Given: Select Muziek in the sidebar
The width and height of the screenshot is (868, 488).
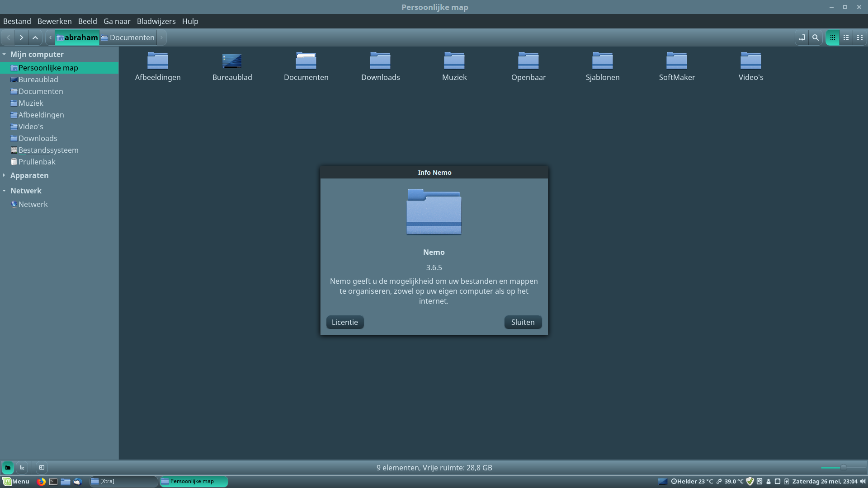Looking at the screenshot, I should pos(59,103).
